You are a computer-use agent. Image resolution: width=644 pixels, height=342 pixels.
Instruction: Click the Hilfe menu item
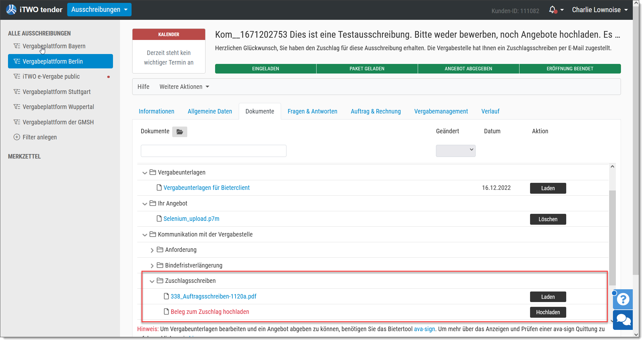click(143, 87)
